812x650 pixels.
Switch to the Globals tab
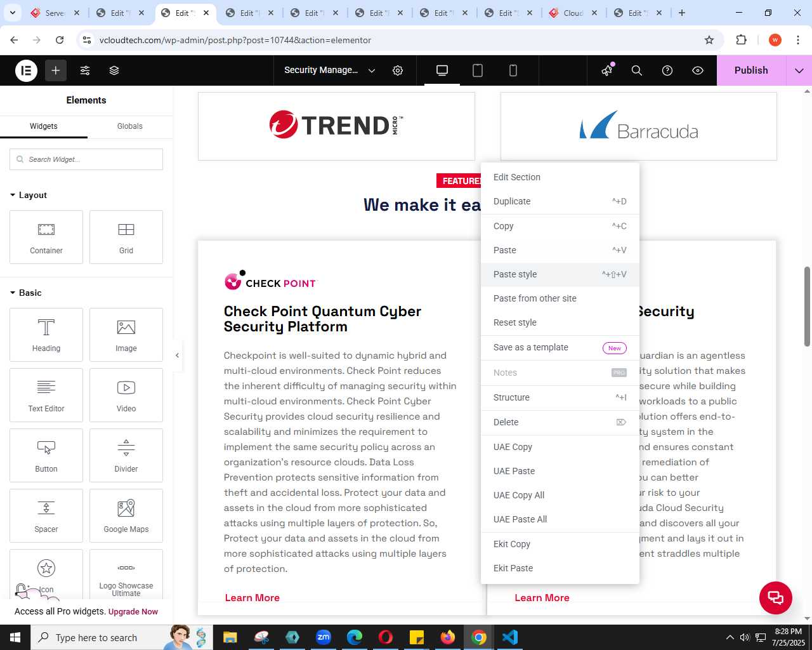(x=130, y=126)
